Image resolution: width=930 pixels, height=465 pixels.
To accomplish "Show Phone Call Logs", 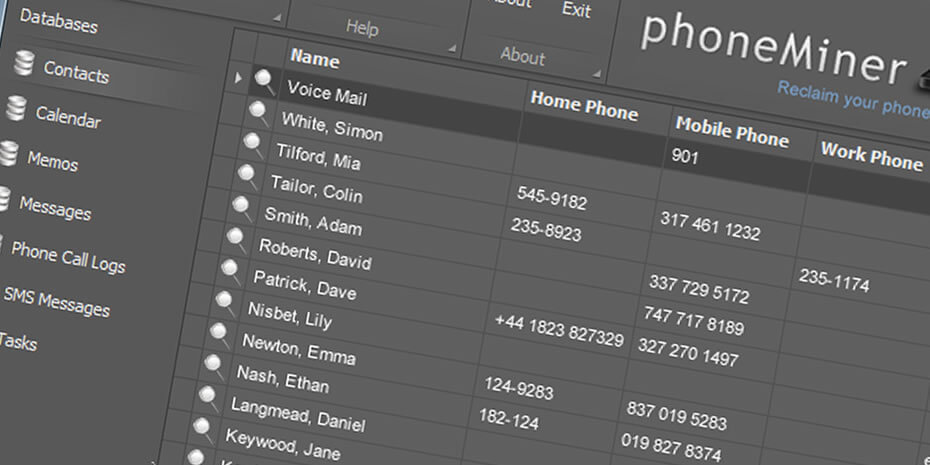I will [x=68, y=257].
